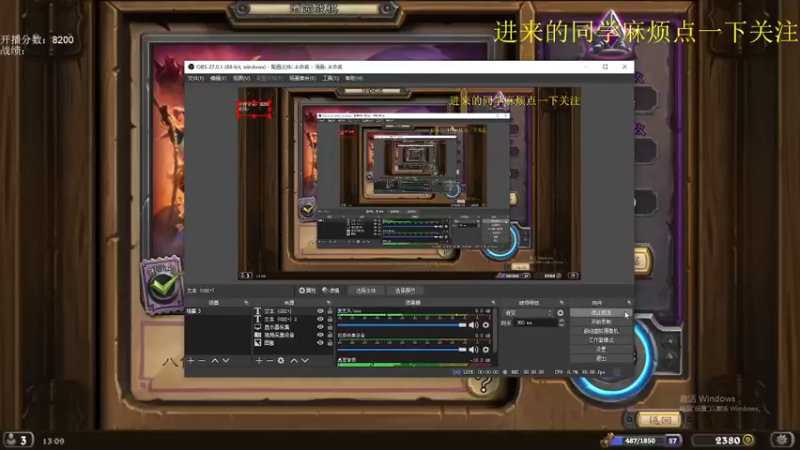
Task: Open the 渐变 transition type dropdown
Action: (x=528, y=313)
